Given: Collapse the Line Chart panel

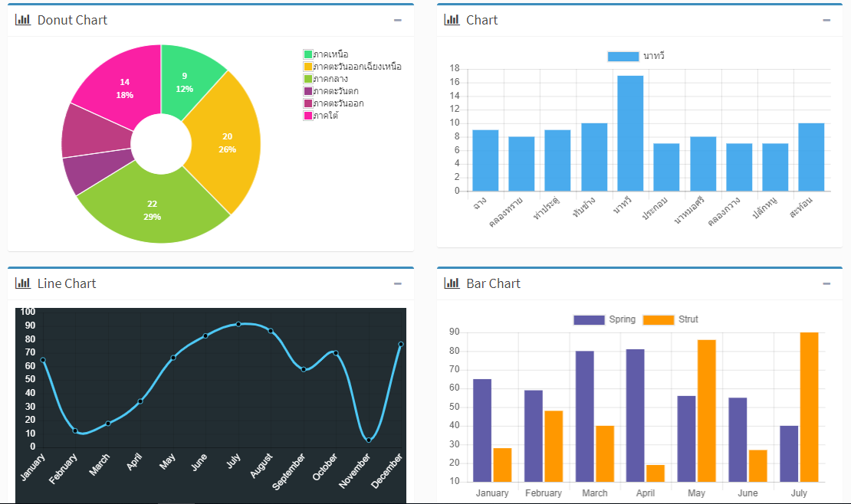Looking at the screenshot, I should [398, 283].
